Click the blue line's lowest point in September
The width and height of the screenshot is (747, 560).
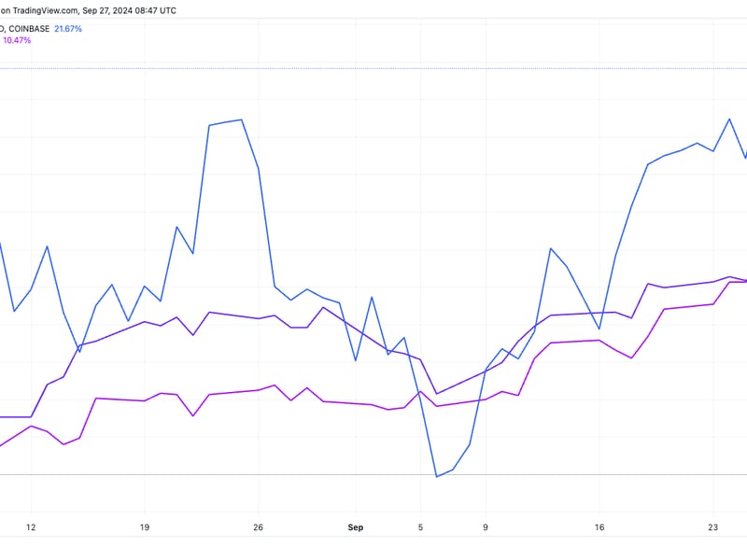pos(436,477)
